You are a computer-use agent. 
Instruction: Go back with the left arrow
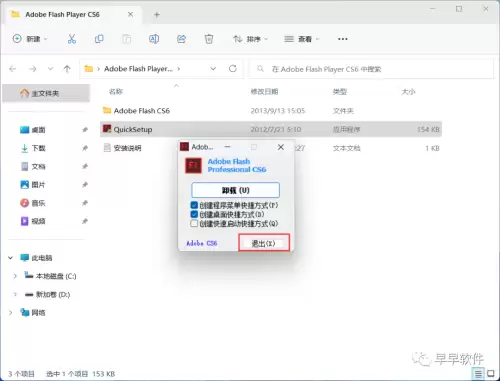pyautogui.click(x=13, y=69)
